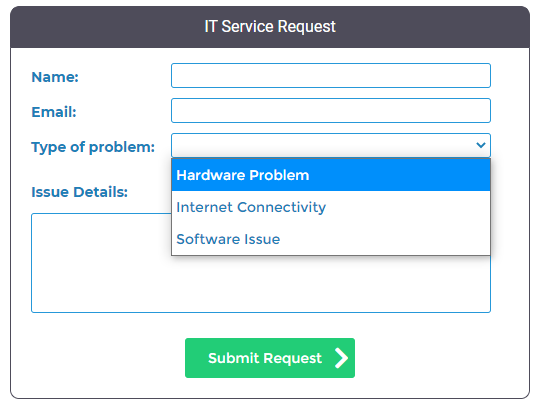The width and height of the screenshot is (539, 414).
Task: Click the Issue Details: label
Action: [79, 192]
